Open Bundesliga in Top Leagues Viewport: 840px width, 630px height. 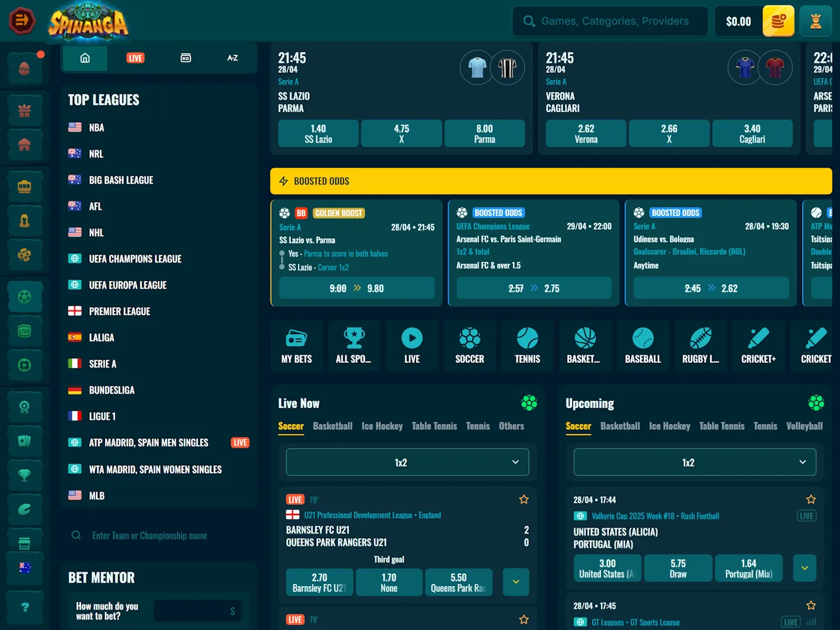(112, 390)
